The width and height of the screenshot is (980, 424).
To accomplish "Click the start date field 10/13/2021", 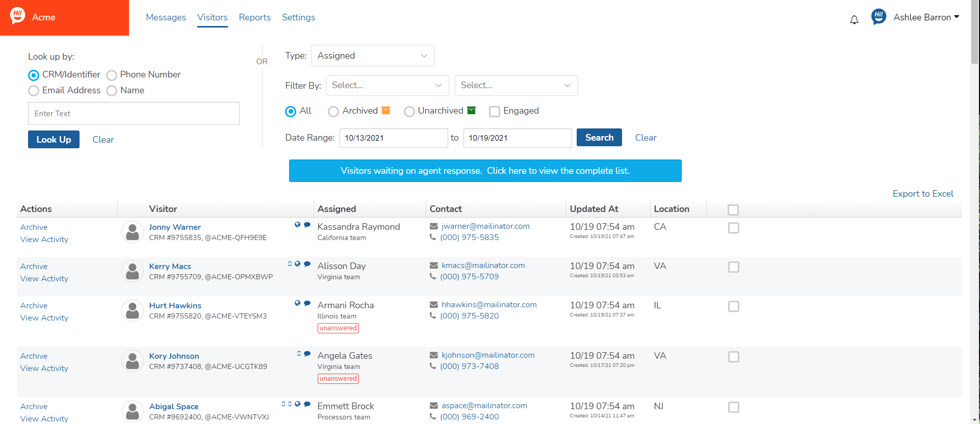I will (x=393, y=138).
